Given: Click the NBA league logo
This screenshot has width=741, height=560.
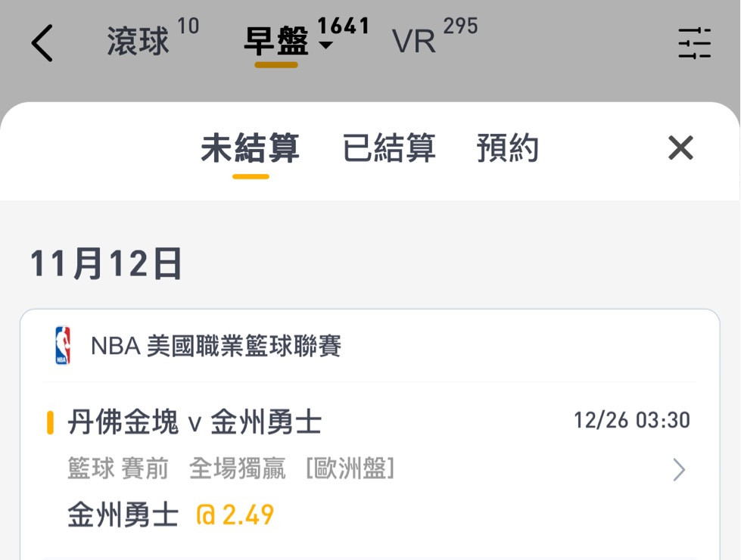Looking at the screenshot, I should (x=63, y=345).
